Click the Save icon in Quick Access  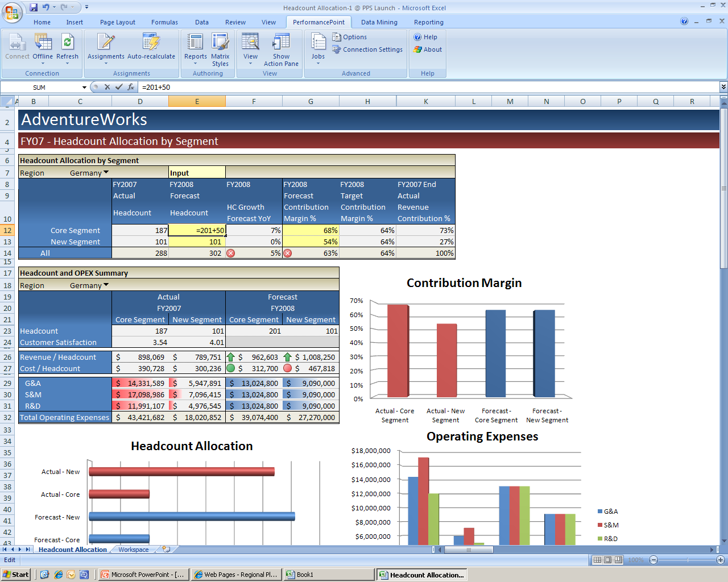click(34, 7)
